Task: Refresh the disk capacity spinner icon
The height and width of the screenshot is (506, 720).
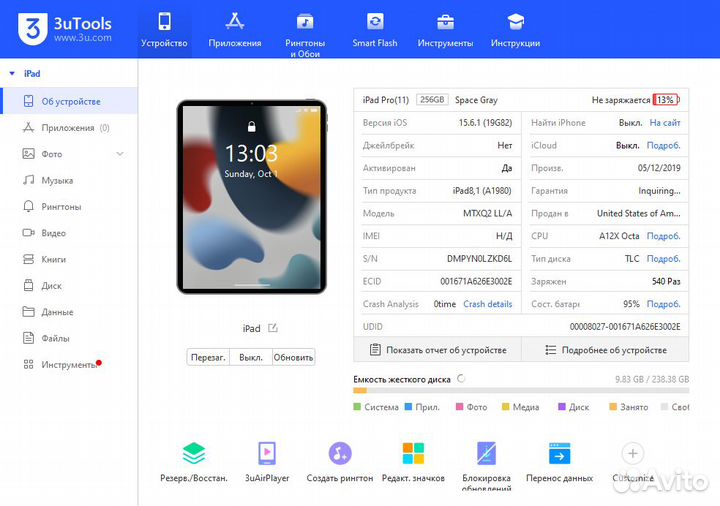Action: (x=461, y=378)
